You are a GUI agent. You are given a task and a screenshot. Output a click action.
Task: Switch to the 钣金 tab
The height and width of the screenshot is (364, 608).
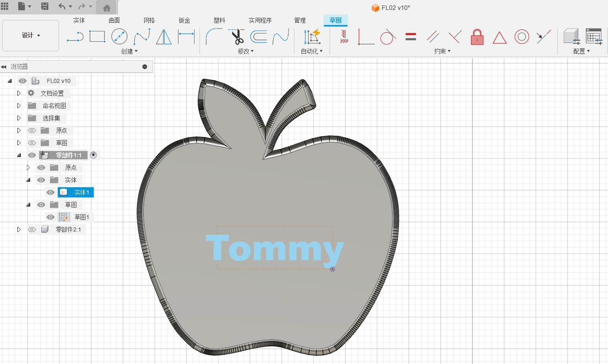click(185, 20)
